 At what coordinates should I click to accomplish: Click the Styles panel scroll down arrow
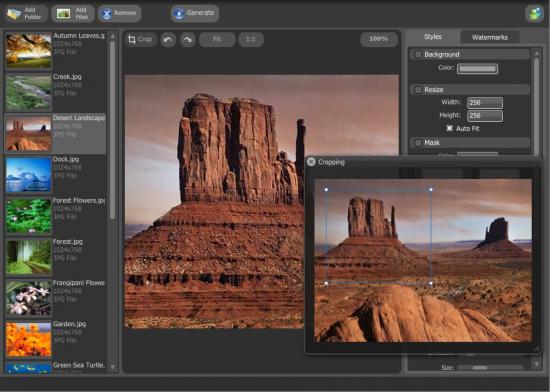536,364
